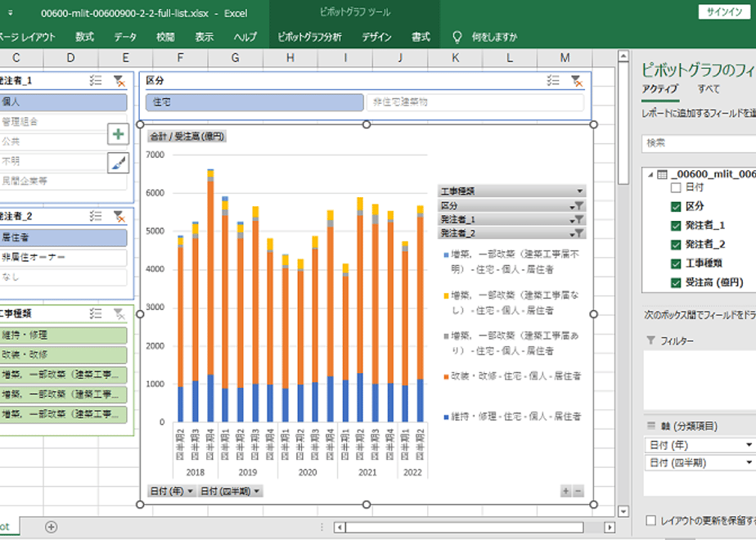Viewport: 756px width, 540px height.
Task: Open chart elements plus button
Action: 118,134
